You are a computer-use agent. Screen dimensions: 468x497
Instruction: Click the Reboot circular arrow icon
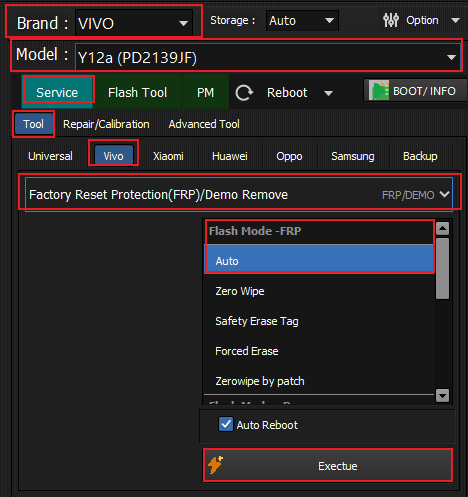[x=244, y=92]
